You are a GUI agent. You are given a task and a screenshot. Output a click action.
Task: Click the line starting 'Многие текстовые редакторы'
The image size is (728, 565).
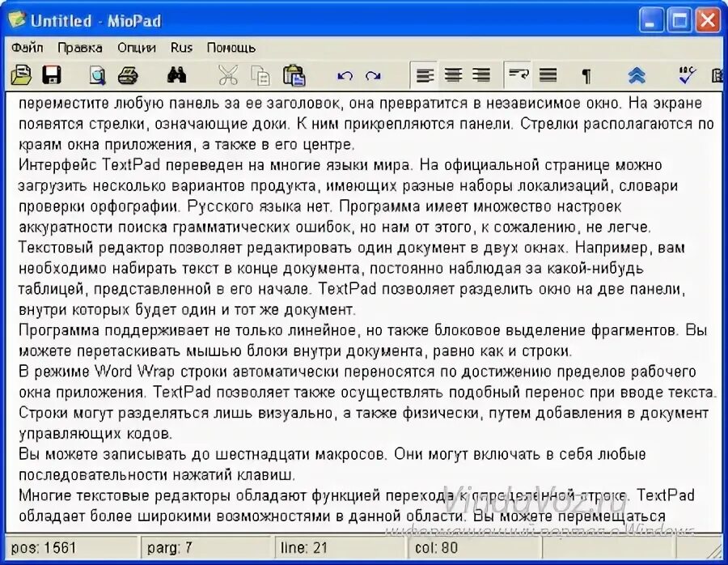coord(356,495)
